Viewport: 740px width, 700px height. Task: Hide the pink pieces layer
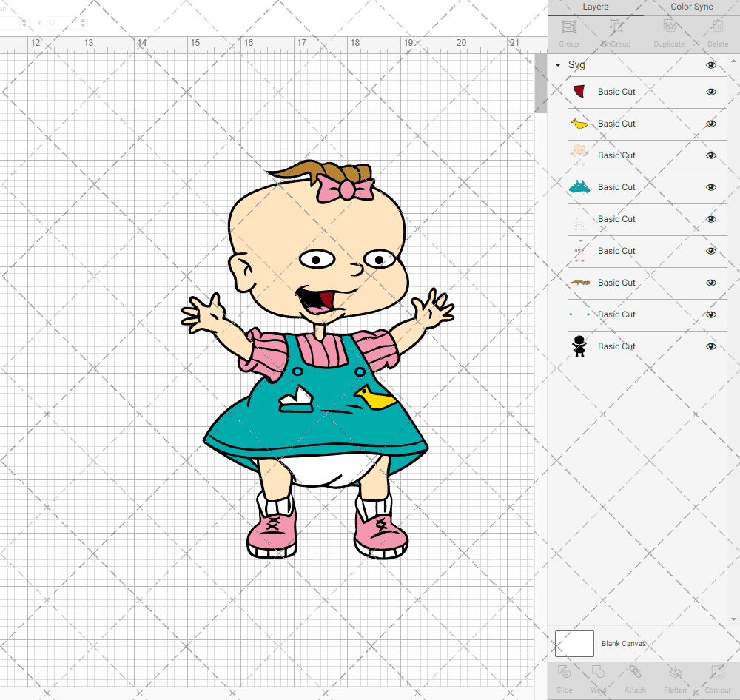click(710, 251)
